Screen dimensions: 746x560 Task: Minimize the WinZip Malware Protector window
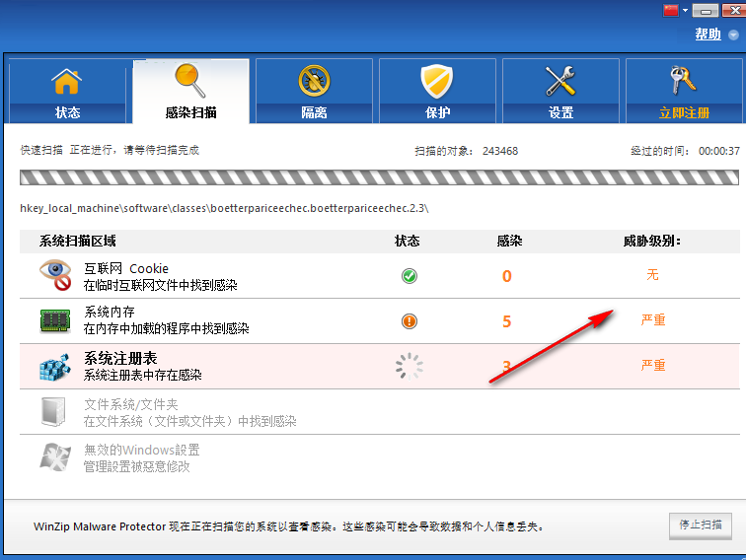706,11
